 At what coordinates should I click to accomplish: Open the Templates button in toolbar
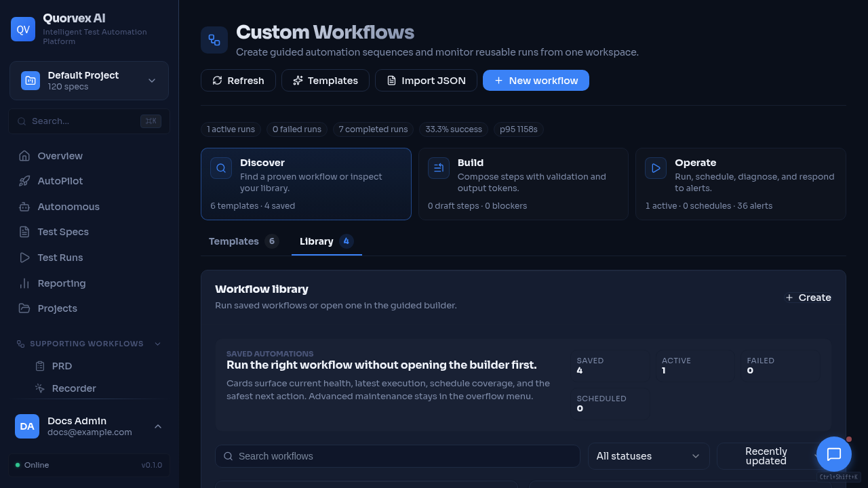[x=325, y=81]
